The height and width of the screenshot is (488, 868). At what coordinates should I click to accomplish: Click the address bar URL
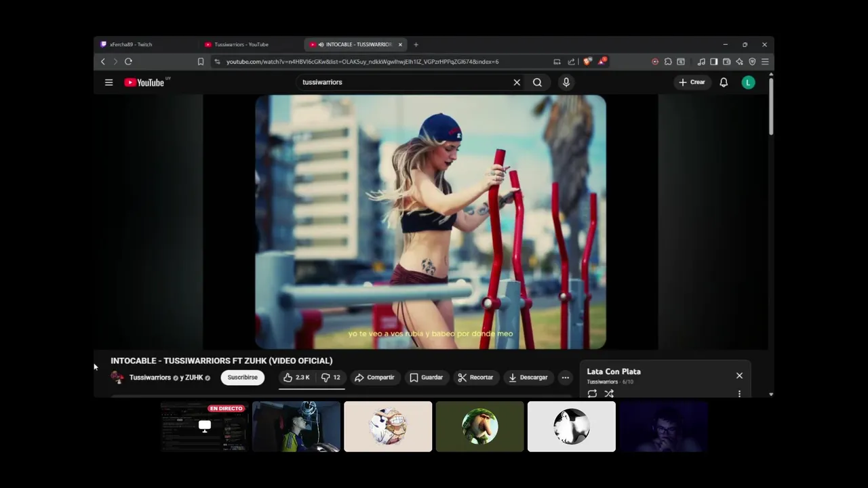click(x=362, y=62)
